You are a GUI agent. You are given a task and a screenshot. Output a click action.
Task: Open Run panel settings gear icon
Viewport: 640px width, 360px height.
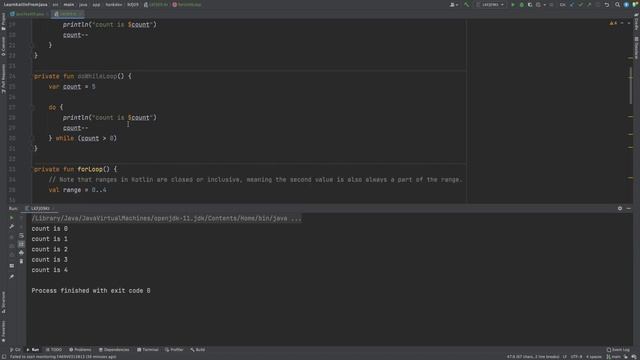click(x=620, y=208)
